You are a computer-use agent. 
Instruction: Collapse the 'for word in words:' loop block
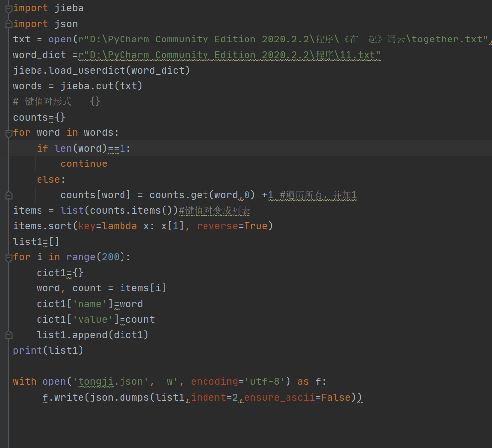click(9, 134)
